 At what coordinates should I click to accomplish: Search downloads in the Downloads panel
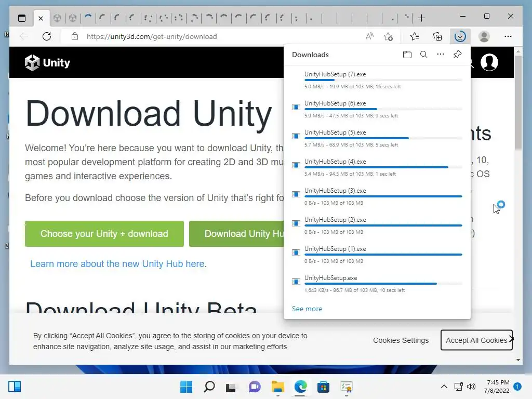click(424, 55)
